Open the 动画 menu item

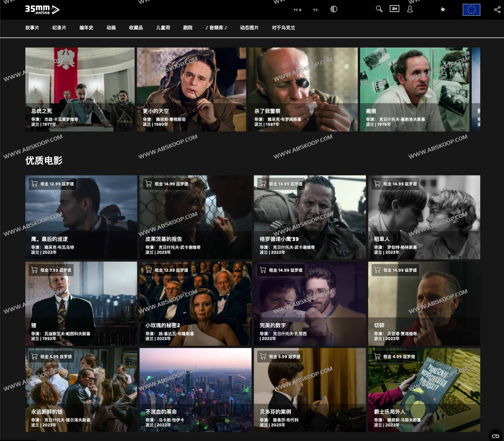click(x=111, y=28)
